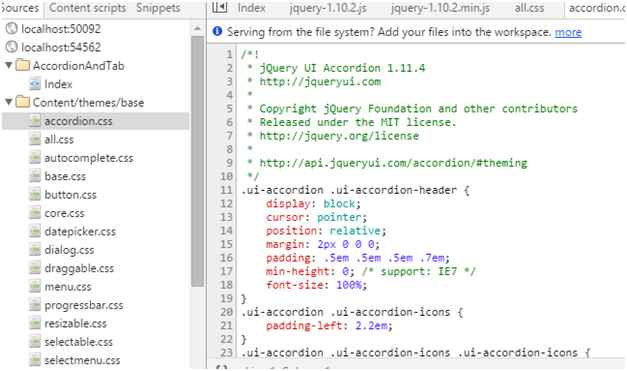This screenshot has height=371, width=627.
Task: Select datepicker.css in the file tree
Action: pyautogui.click(x=80, y=231)
